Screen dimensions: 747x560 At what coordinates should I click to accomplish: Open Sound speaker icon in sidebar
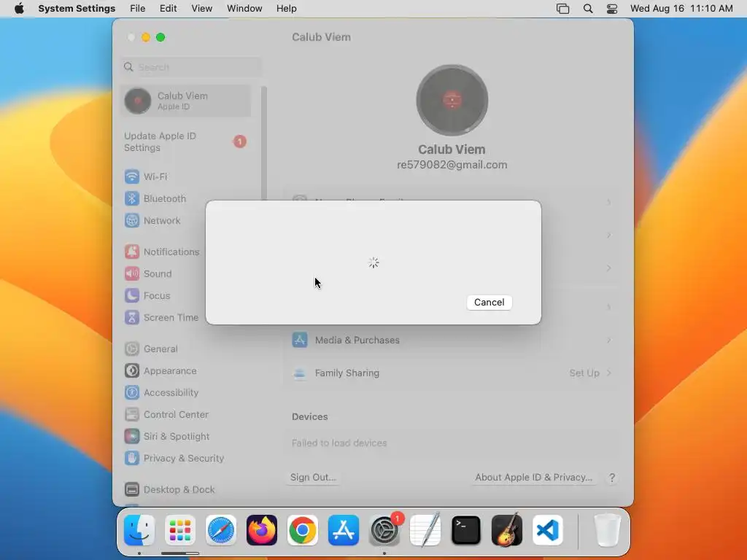132,273
